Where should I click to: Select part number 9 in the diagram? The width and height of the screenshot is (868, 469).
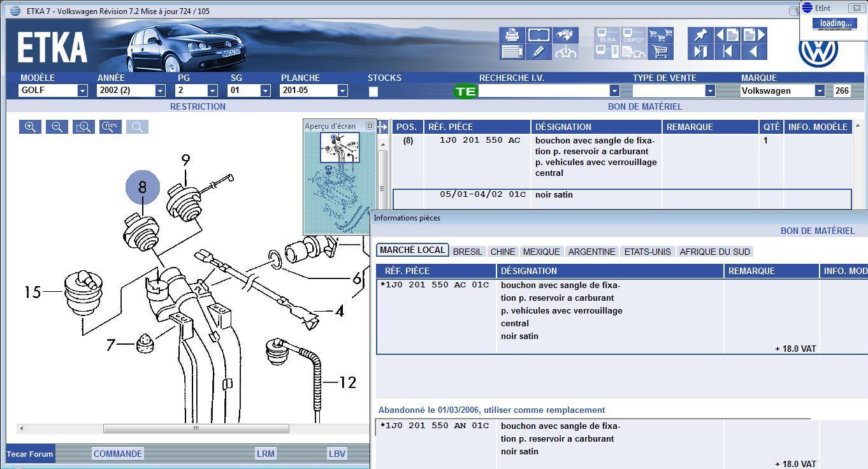click(185, 160)
